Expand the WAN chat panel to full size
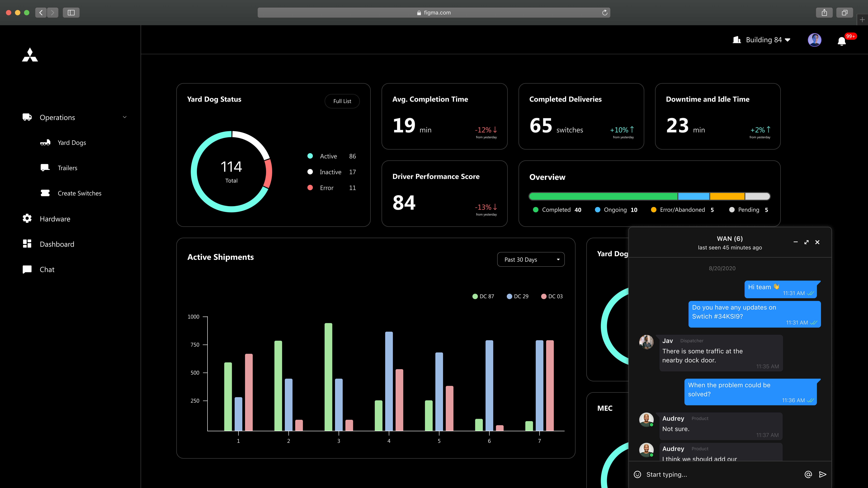 [x=806, y=242]
